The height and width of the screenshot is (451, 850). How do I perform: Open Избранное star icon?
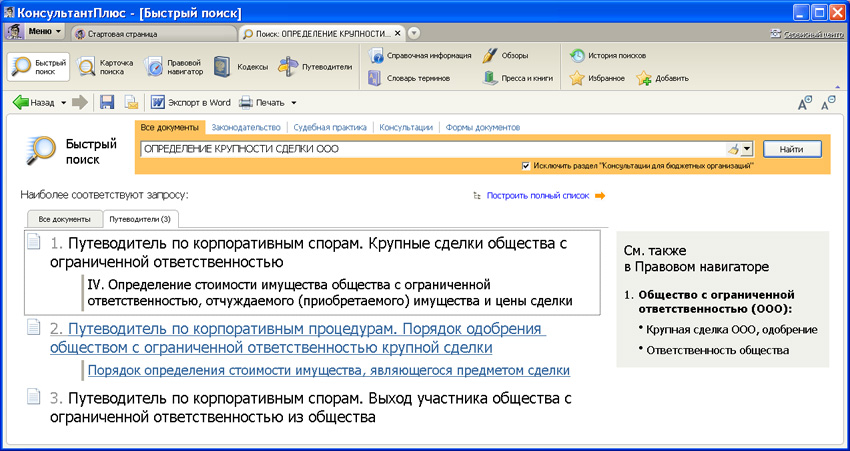tap(577, 78)
